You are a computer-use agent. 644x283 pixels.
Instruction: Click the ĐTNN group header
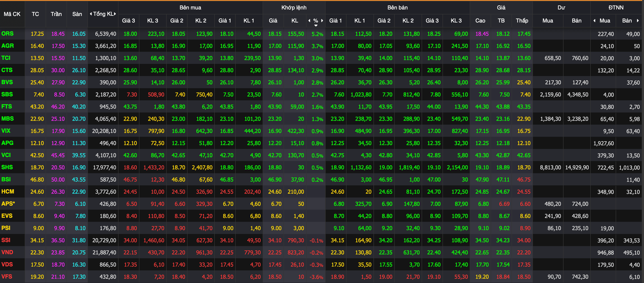click(x=616, y=7)
